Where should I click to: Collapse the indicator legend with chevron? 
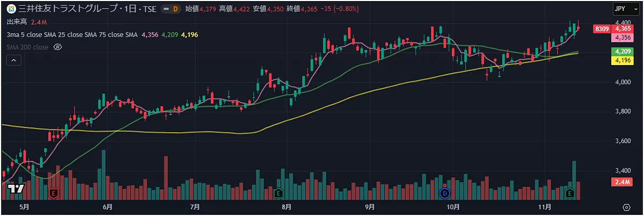13,61
